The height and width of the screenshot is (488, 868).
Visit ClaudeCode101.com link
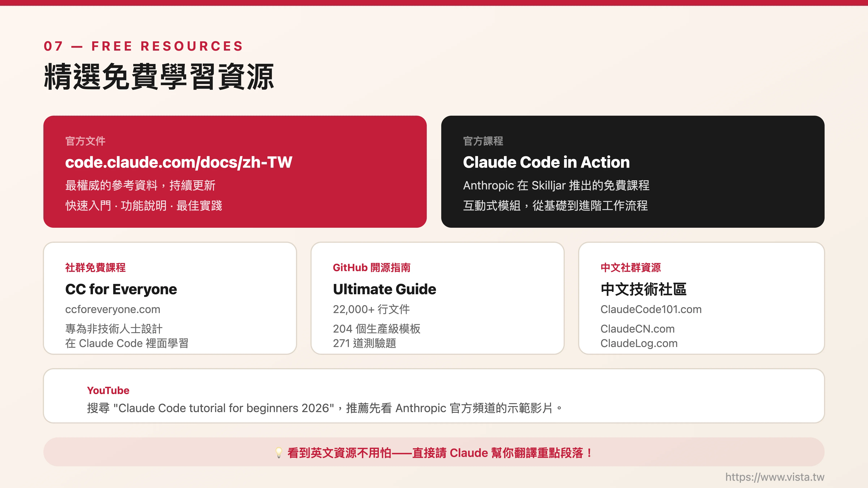[651, 309]
